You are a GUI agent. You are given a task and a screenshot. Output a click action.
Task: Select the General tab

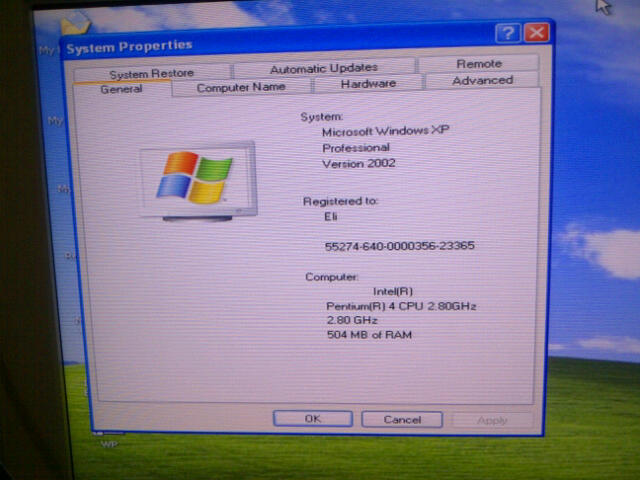[x=122, y=89]
